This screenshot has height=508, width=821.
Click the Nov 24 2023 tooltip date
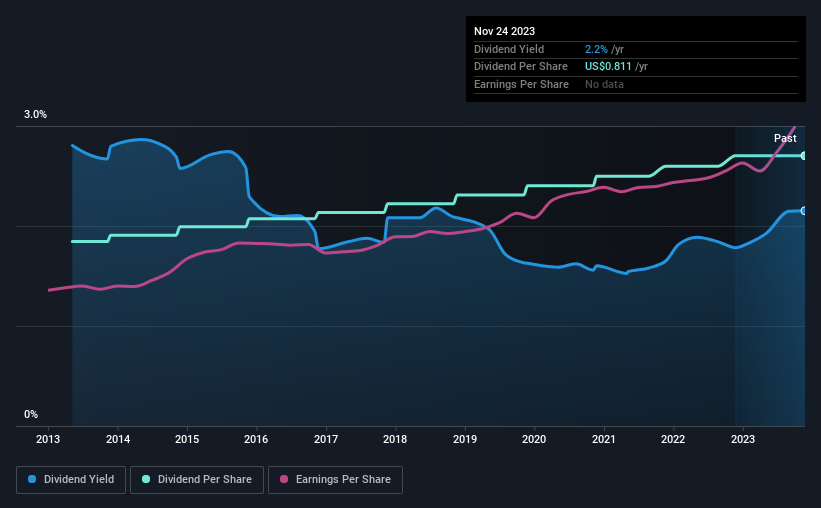tap(504, 31)
